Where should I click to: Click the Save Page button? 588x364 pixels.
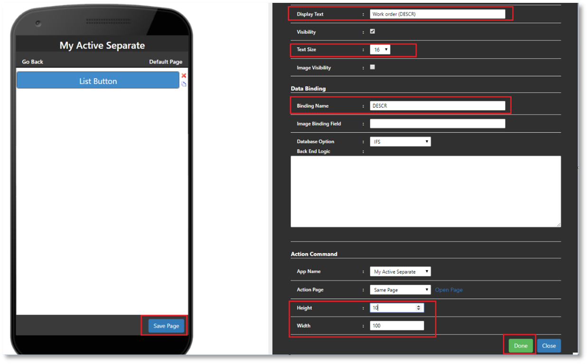[x=166, y=326]
